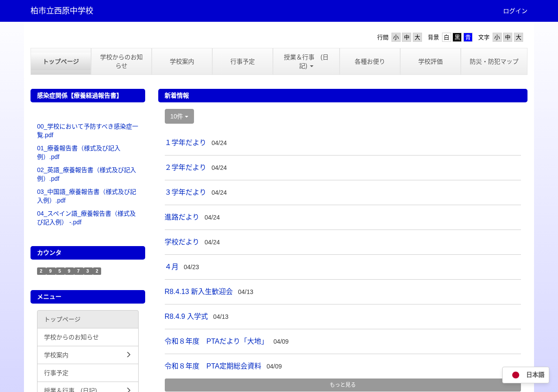This screenshot has width=558, height=392.
Task: Open 02_英語_療養報告書 PDF link
Action: [x=86, y=174]
